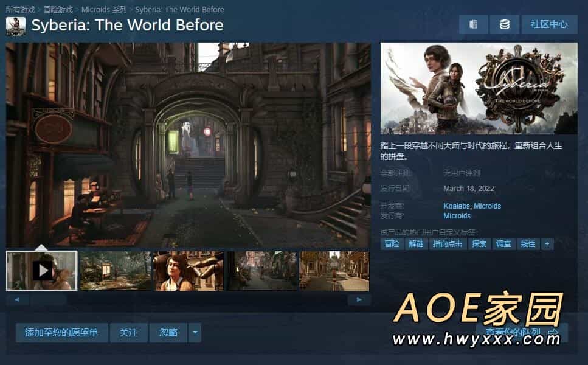The height and width of the screenshot is (365, 588).
Task: Go to 冒险游戏 breadcrumb
Action: click(58, 9)
